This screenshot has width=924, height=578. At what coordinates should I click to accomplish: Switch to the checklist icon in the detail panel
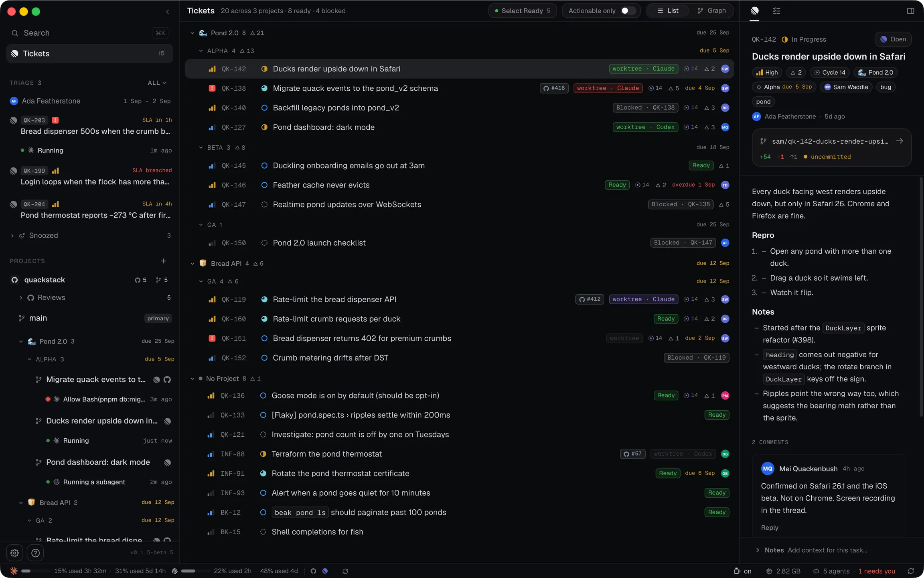click(x=776, y=11)
